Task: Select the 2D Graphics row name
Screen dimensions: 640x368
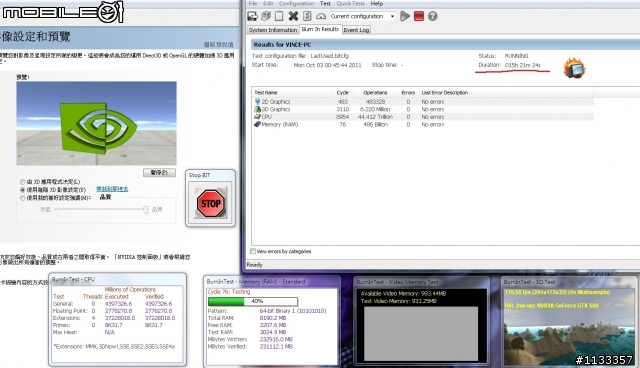Action: (x=276, y=102)
